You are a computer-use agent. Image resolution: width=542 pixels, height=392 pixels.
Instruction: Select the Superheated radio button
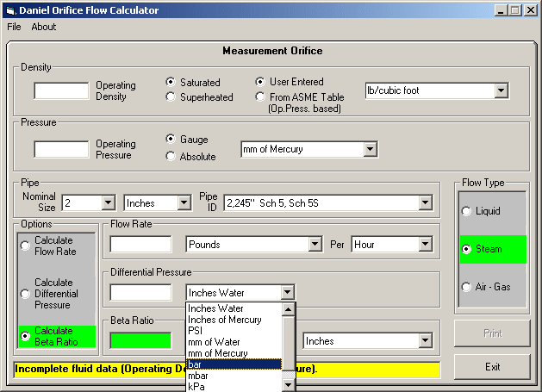coord(171,97)
